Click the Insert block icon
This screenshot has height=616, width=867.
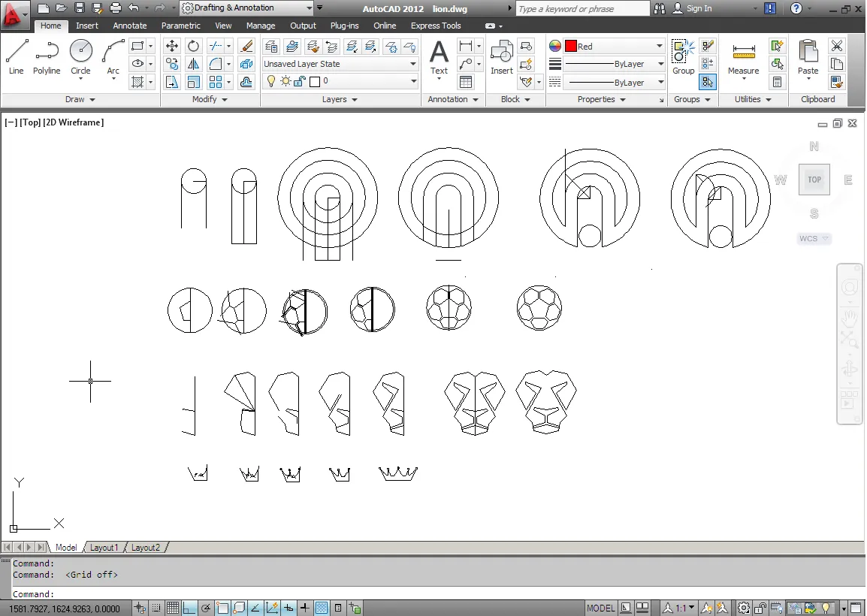click(502, 58)
